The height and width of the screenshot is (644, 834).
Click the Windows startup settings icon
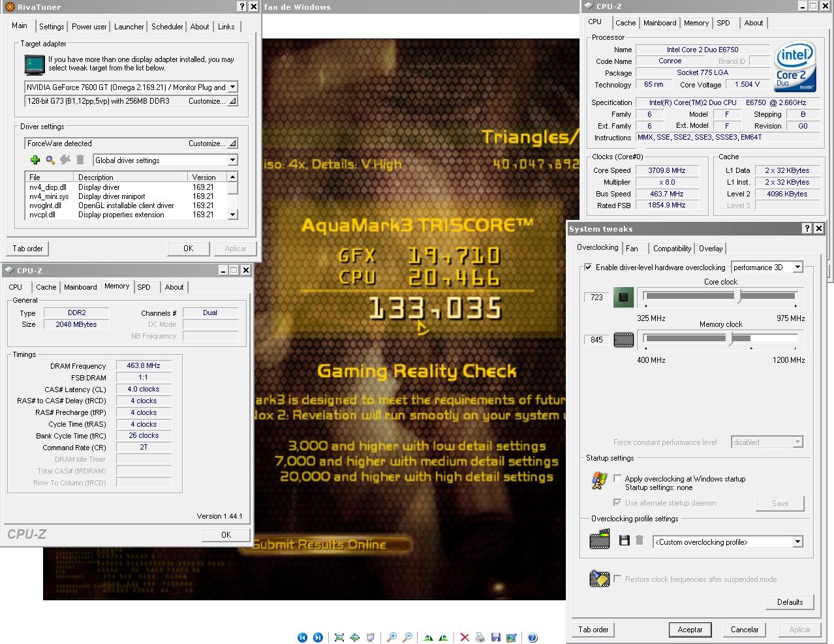tap(598, 482)
